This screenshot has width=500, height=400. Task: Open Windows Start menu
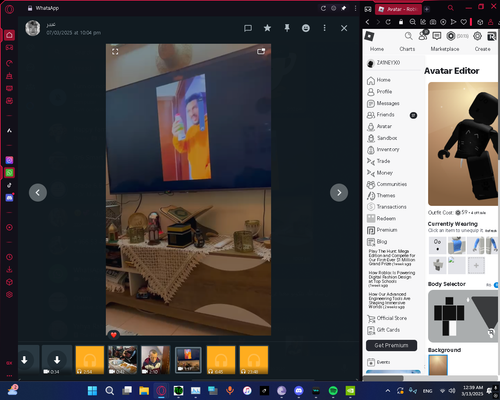[x=92, y=390]
